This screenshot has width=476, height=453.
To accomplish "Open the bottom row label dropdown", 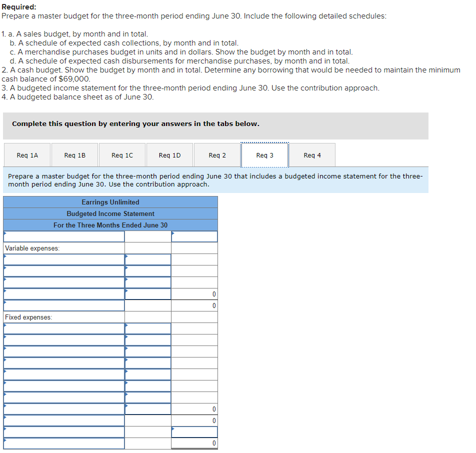I will (x=64, y=443).
